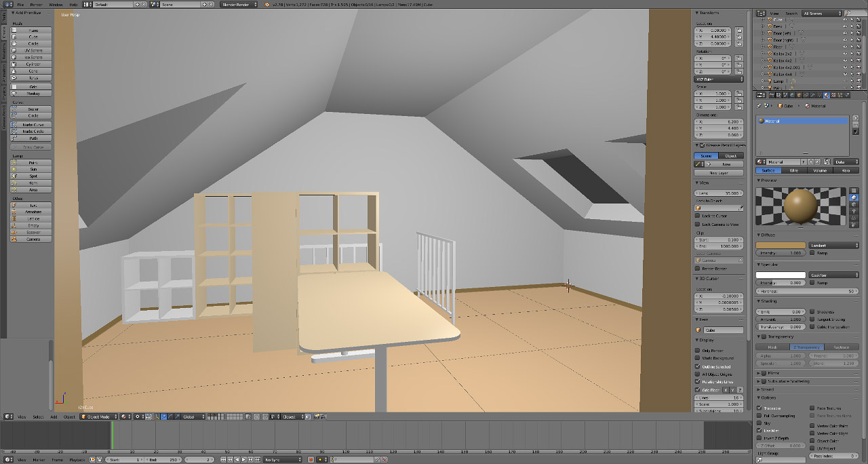Add a Path curve

pyautogui.click(x=31, y=138)
